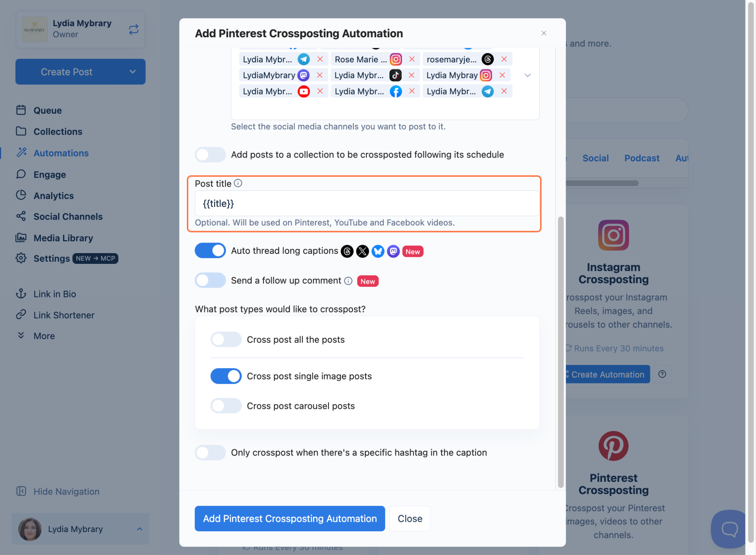Click the follow up comment info icon
756x555 pixels.
348,281
